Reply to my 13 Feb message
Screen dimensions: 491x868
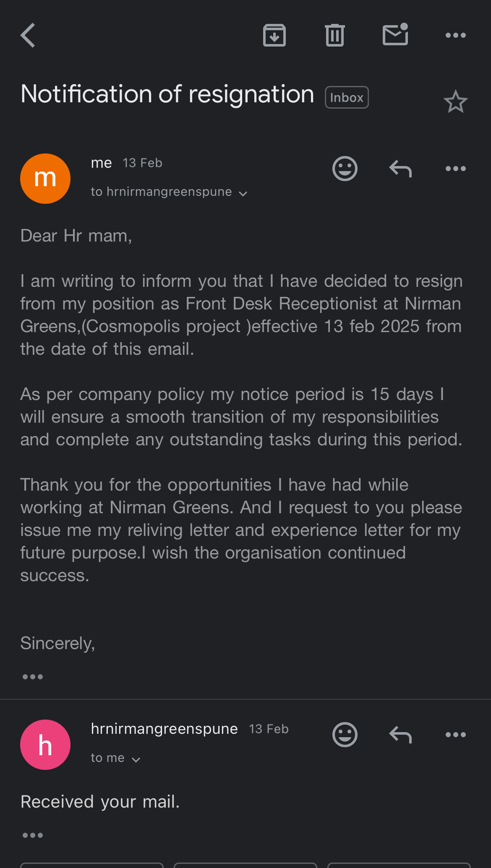click(400, 169)
